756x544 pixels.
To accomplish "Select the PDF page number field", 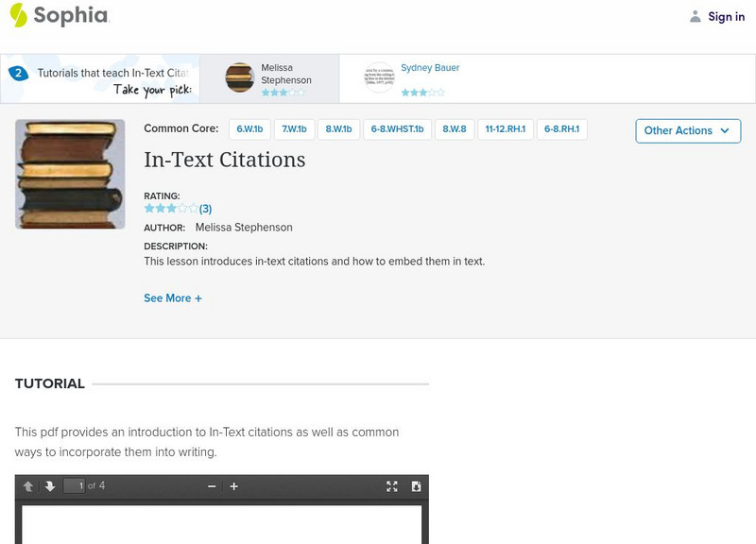I will (x=75, y=485).
